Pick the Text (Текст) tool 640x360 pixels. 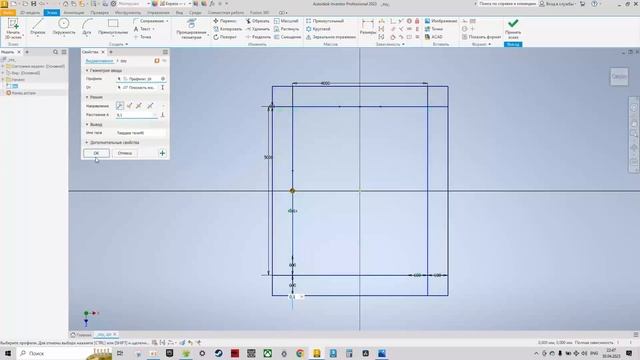144,29
